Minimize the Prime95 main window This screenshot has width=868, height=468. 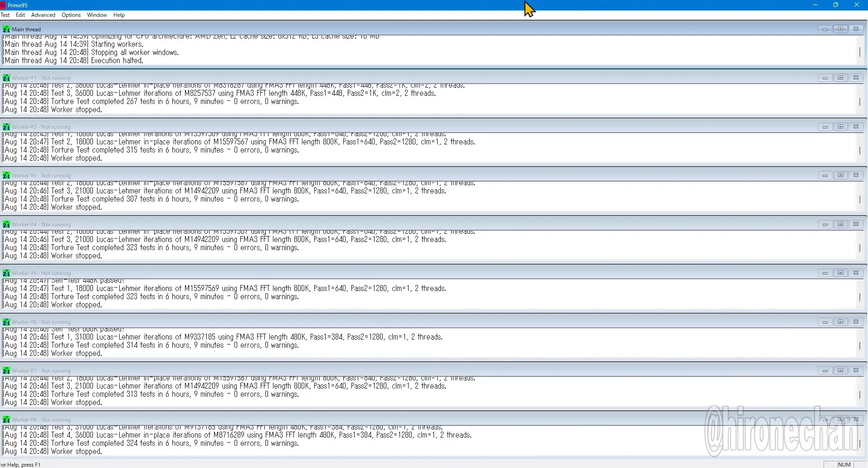click(x=815, y=5)
